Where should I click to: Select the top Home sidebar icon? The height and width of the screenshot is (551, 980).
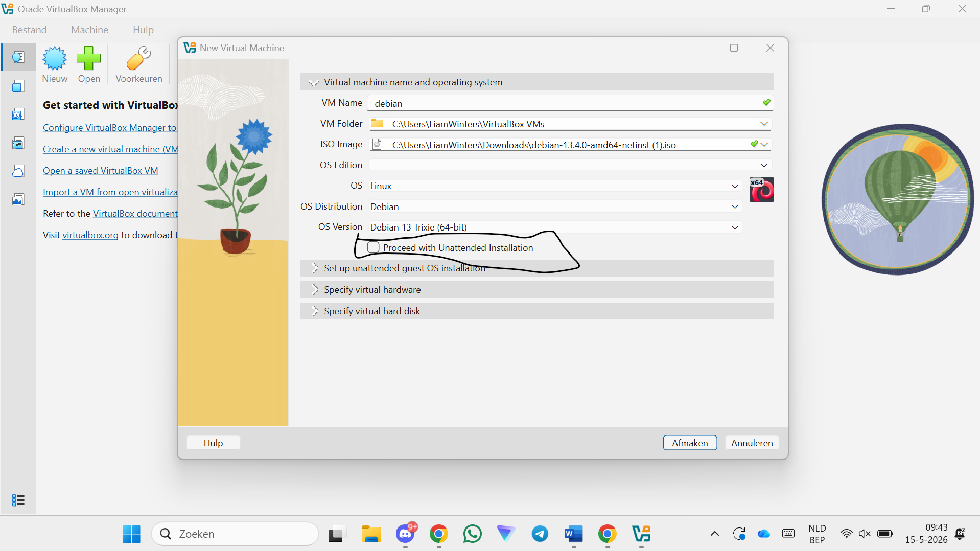18,57
